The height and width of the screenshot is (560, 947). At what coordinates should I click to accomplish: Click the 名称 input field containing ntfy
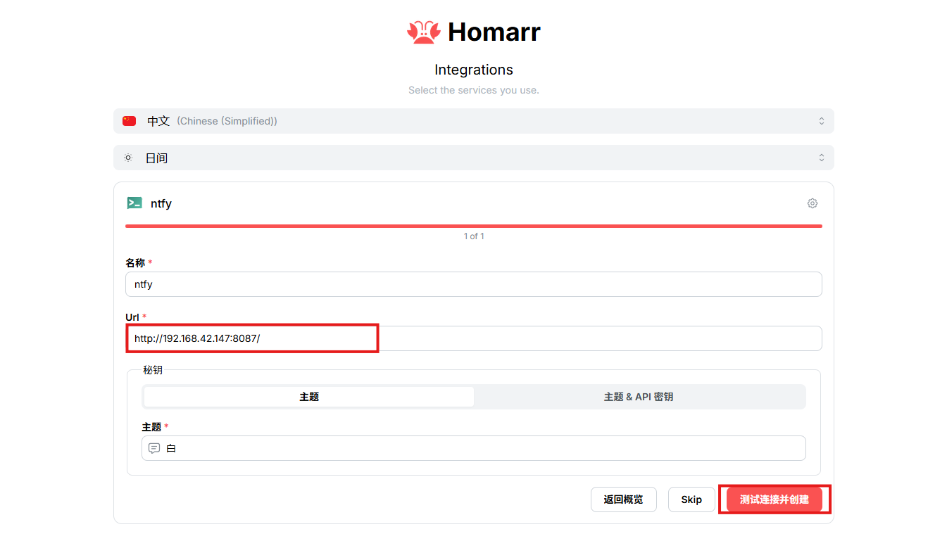474,284
